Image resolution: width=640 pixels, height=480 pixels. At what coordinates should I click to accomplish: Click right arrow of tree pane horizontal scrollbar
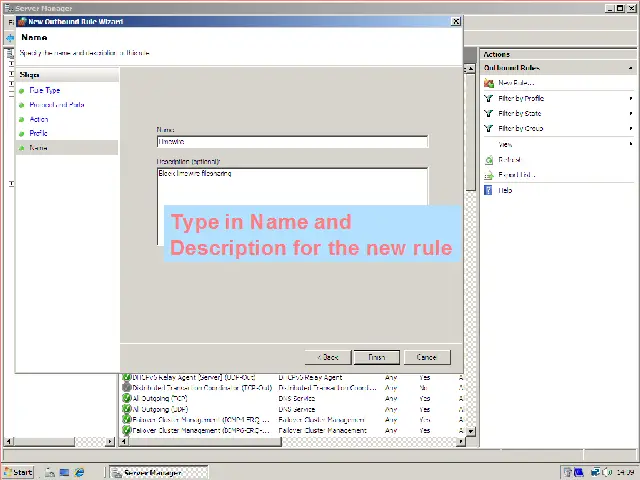click(x=110, y=441)
